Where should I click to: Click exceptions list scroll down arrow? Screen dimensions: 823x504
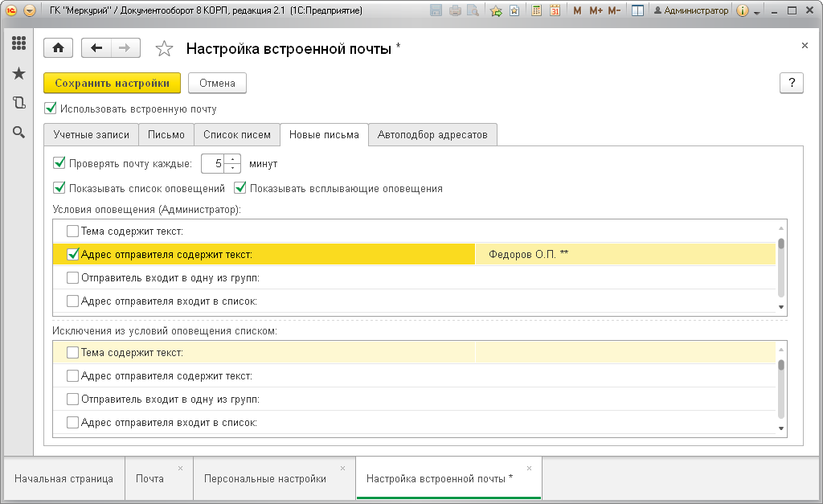pyautogui.click(x=781, y=429)
